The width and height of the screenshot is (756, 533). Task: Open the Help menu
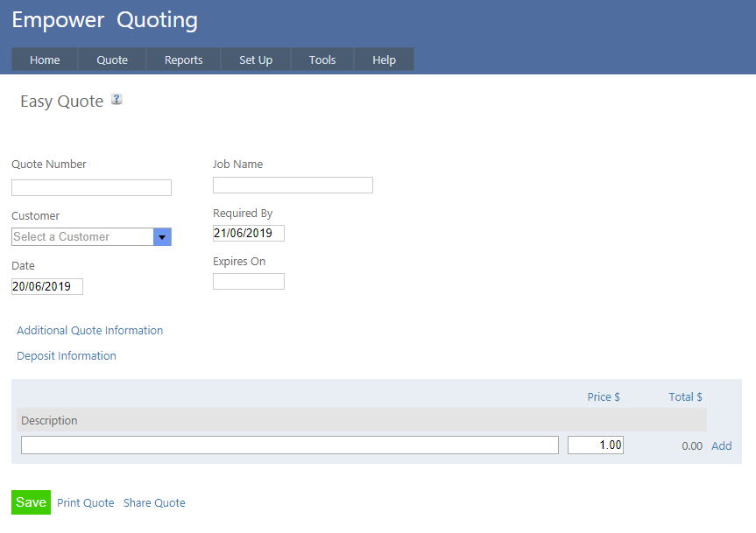tap(384, 60)
